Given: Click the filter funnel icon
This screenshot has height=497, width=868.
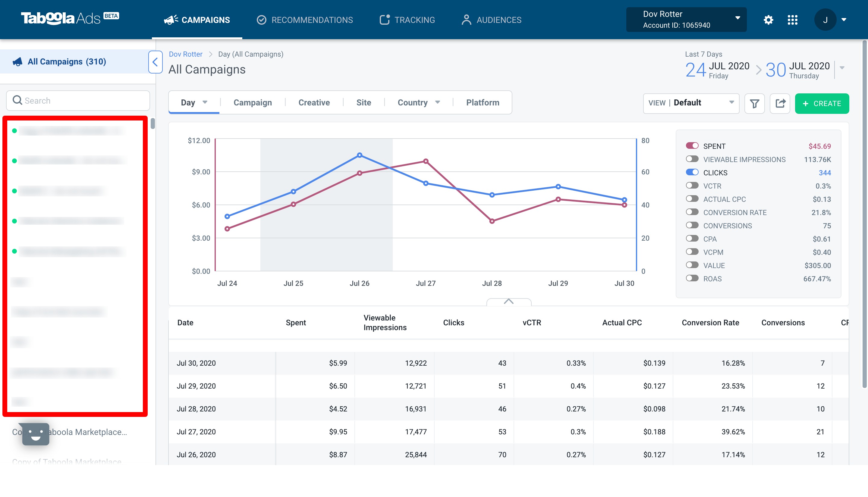Looking at the screenshot, I should coord(754,103).
